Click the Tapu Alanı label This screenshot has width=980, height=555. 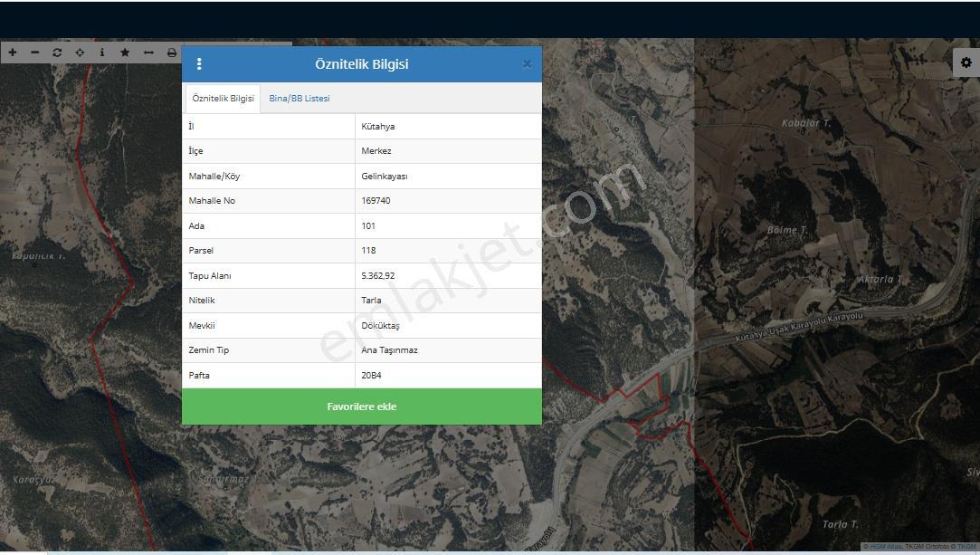(210, 275)
